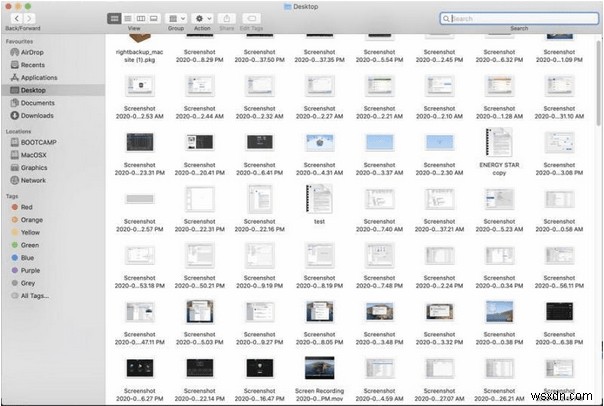Select Screenshot thumbnail ending 6.38 PM

click(559, 311)
